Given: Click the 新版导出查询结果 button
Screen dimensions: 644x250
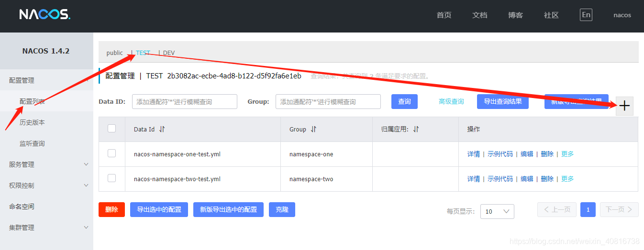Looking at the screenshot, I should point(577,101).
